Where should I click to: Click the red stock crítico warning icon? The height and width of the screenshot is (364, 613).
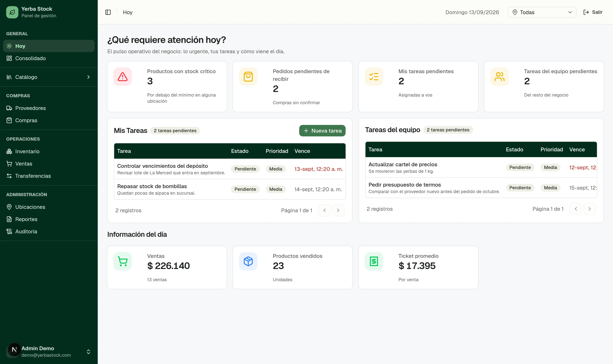click(123, 76)
